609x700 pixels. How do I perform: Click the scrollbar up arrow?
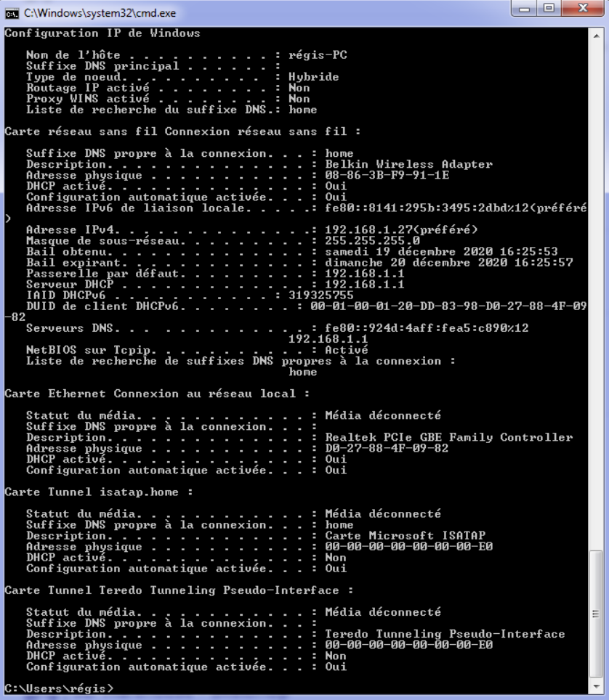pyautogui.click(x=596, y=36)
